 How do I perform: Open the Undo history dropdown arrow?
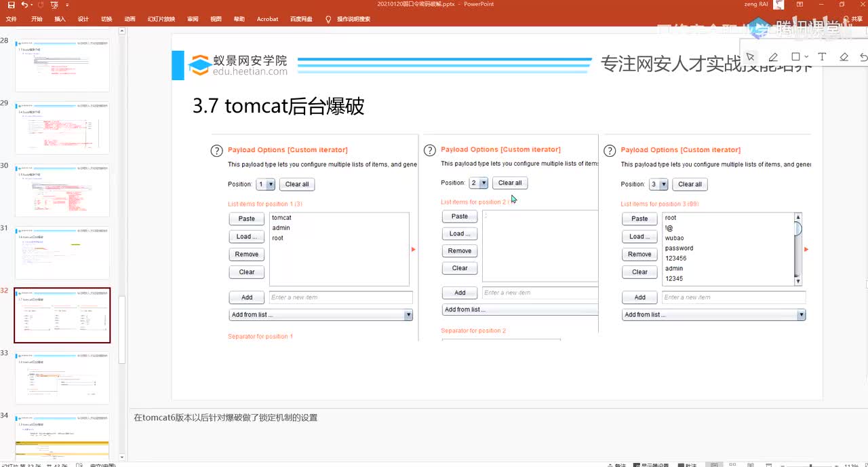(x=32, y=5)
